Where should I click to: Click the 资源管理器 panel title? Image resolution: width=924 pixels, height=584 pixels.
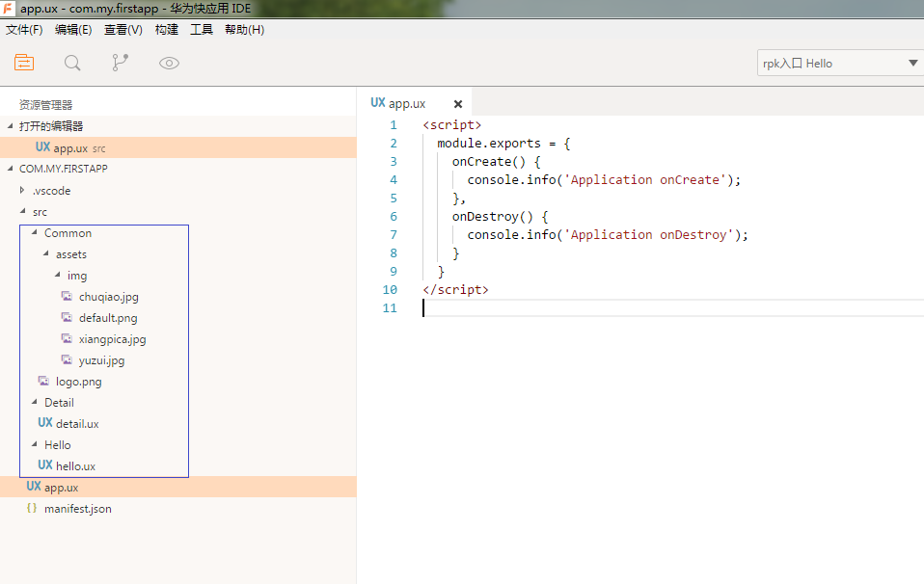45,105
